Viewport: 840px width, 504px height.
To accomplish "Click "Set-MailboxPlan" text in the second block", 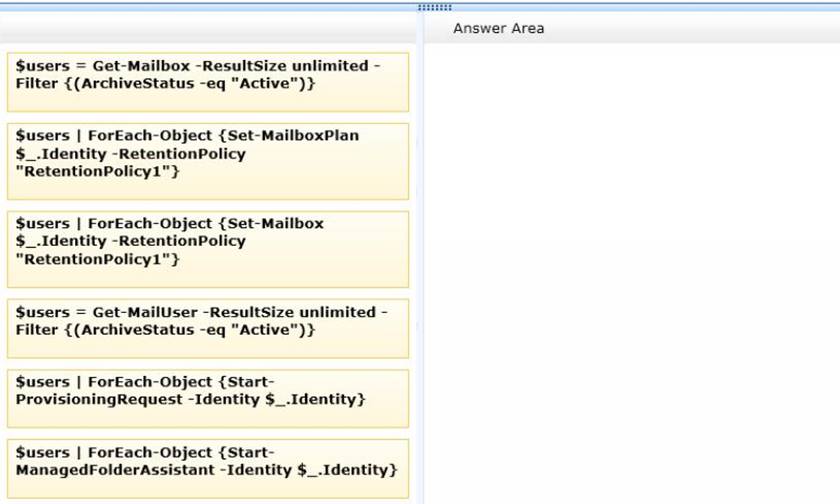I will coord(301,136).
